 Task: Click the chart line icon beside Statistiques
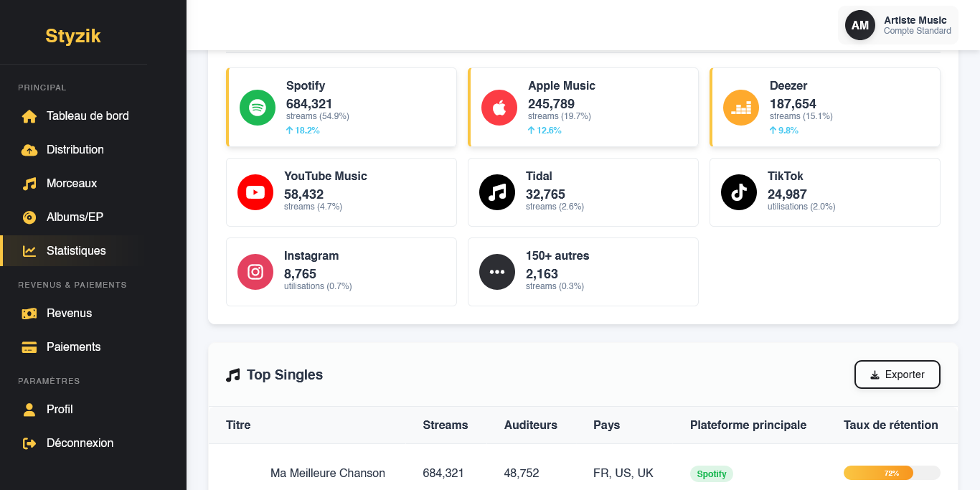coord(29,251)
